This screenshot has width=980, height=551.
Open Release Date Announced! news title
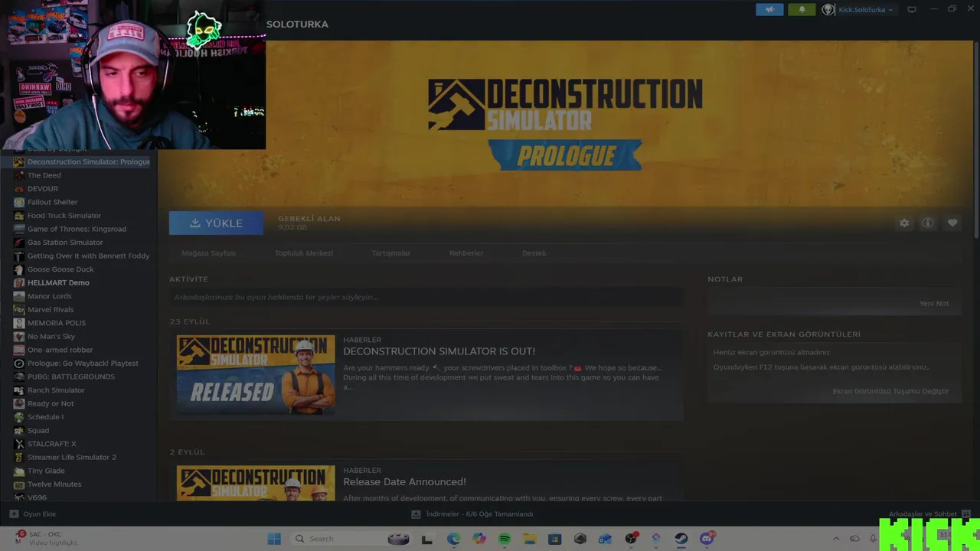coord(404,482)
